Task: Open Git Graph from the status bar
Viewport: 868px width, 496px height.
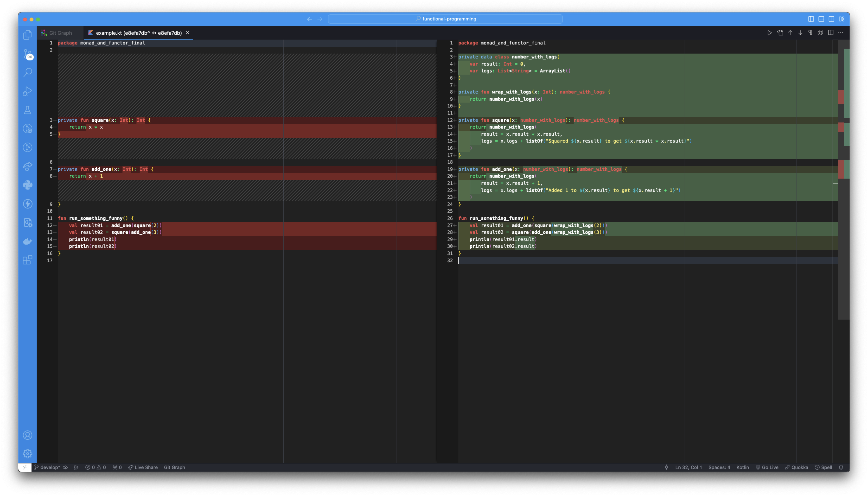Action: tap(174, 467)
